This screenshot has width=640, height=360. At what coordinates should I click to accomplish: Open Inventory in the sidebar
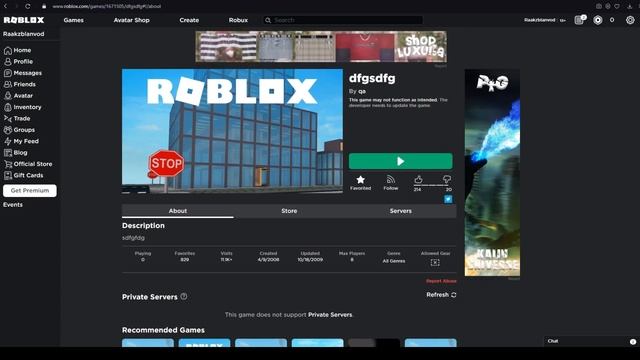click(22, 107)
